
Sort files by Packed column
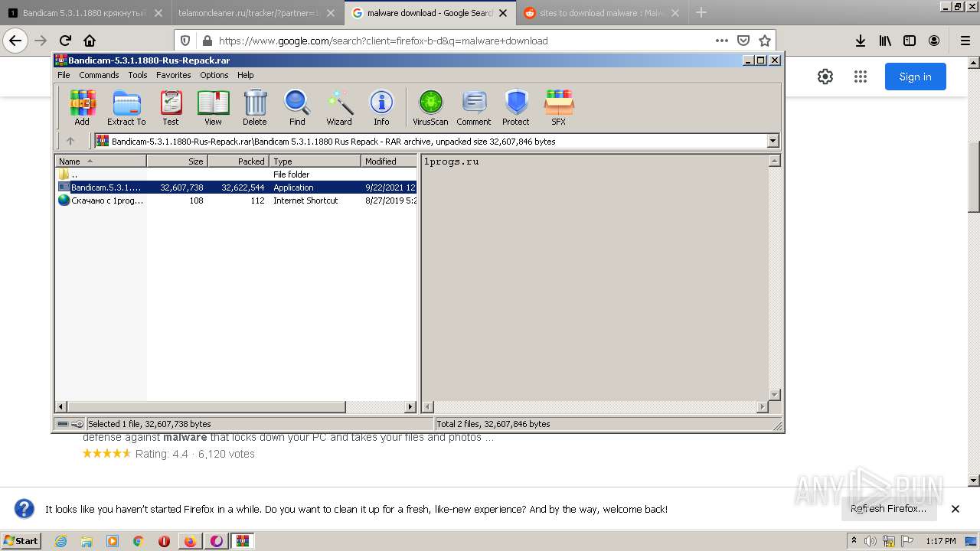click(238, 161)
